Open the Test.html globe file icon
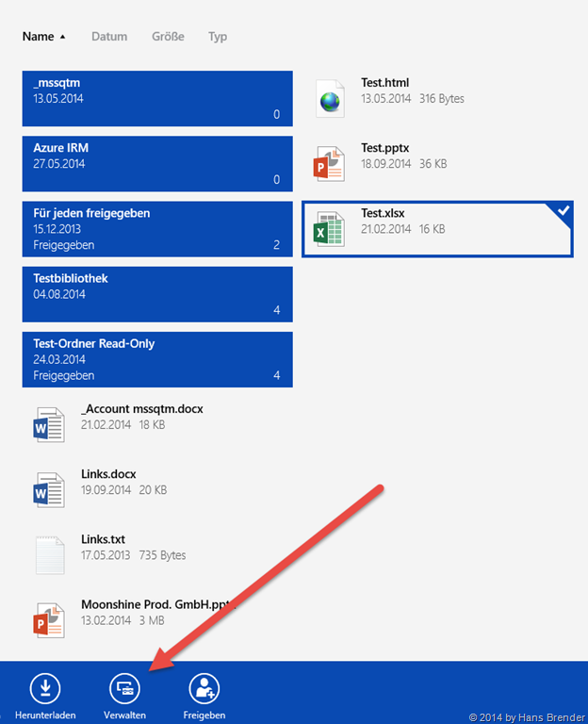The height and width of the screenshot is (724, 588). click(x=329, y=99)
